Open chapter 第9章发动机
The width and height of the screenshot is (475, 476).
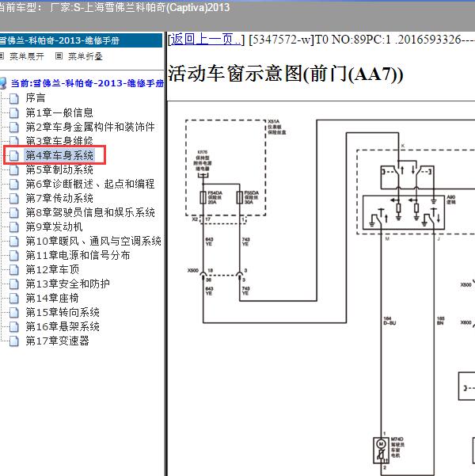click(54, 227)
